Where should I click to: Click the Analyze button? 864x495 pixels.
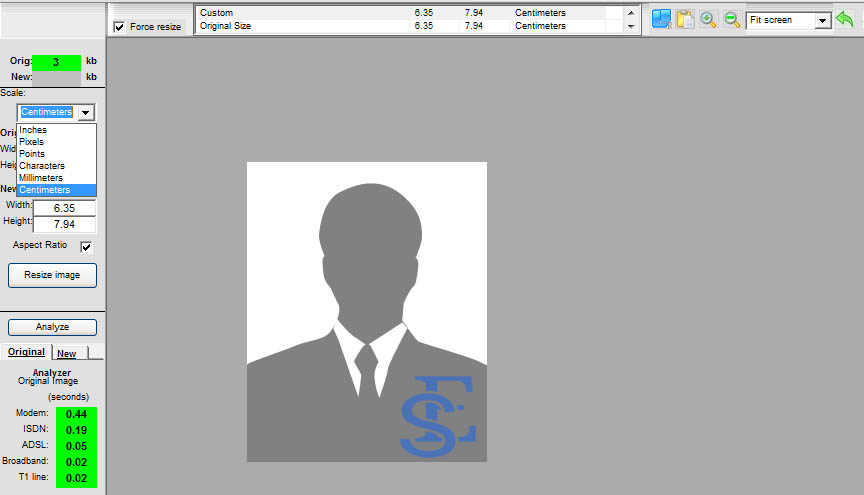coord(52,327)
